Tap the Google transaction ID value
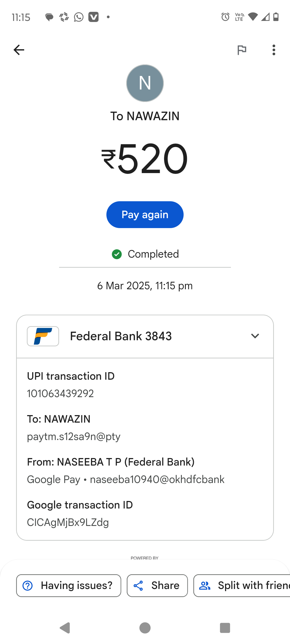Viewport: 290px width, 644px height. (x=68, y=522)
